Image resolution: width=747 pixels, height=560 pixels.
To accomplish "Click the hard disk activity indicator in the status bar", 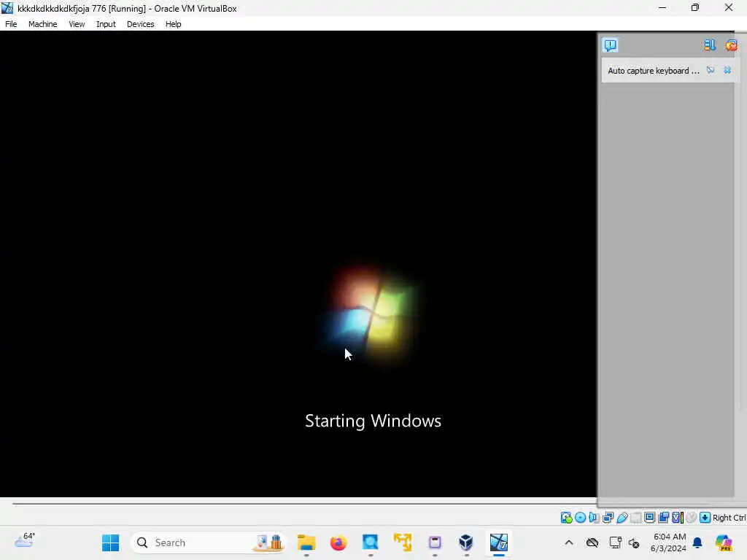I will coord(566,518).
